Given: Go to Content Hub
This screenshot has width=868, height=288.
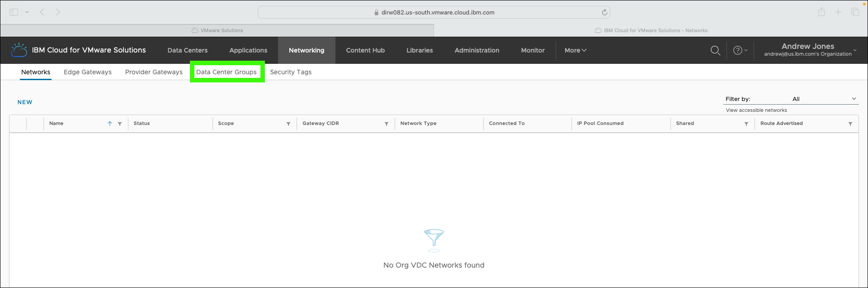Looking at the screenshot, I should pos(365,50).
